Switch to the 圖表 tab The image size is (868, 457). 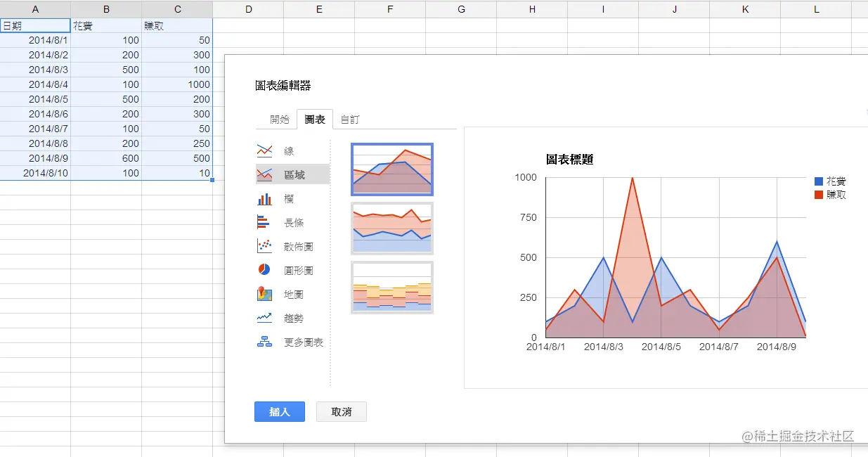click(315, 120)
